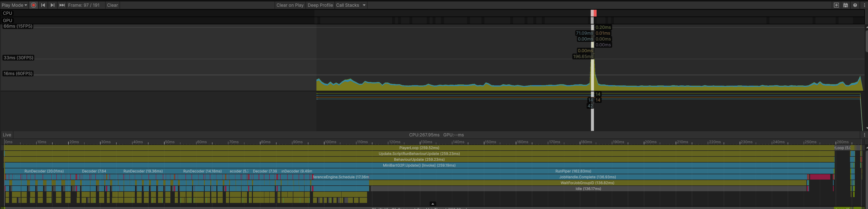The width and height of the screenshot is (868, 209).
Task: Click the 66ms (15FPS) chart guide label
Action: tap(18, 26)
